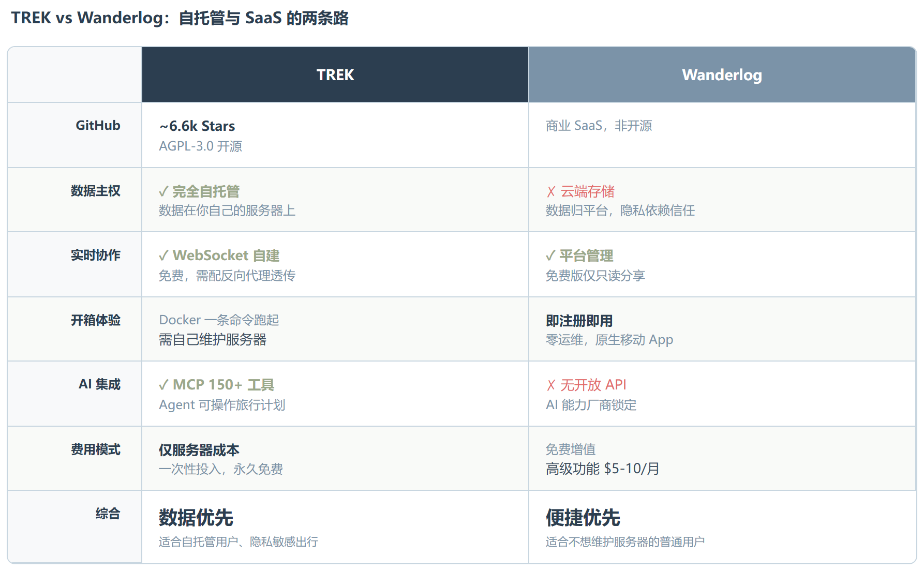Screen dimensions: 924x571
Task: Click the '完全自托管' green text
Action: [206, 191]
